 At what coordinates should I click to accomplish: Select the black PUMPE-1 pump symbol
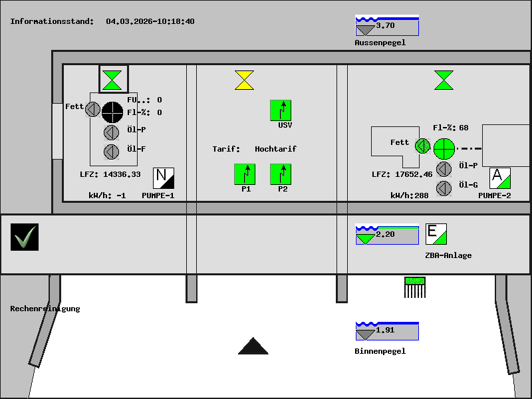pyautogui.click(x=112, y=112)
